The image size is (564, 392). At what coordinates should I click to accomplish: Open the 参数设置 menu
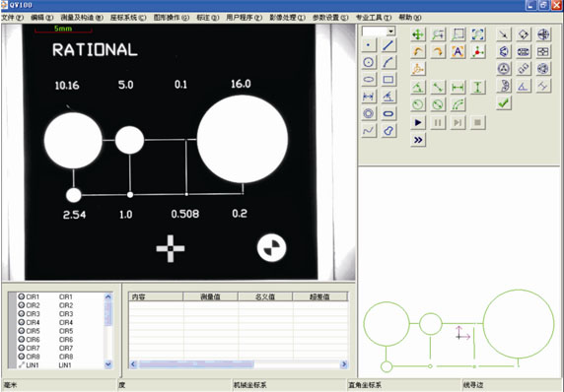coord(330,18)
